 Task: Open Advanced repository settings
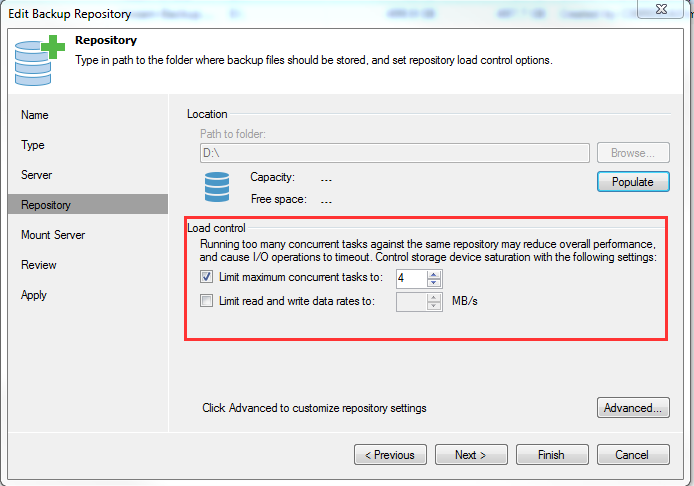tap(633, 408)
